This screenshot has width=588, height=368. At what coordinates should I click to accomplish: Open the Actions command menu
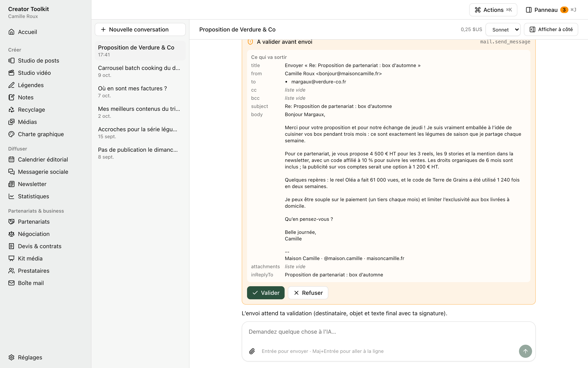493,10
